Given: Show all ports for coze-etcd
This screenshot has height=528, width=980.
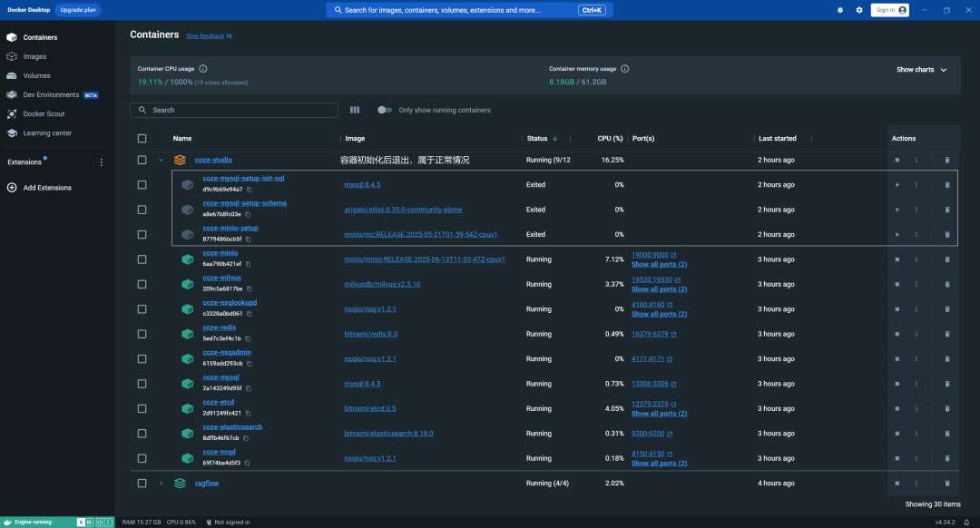Looking at the screenshot, I should coord(659,414).
